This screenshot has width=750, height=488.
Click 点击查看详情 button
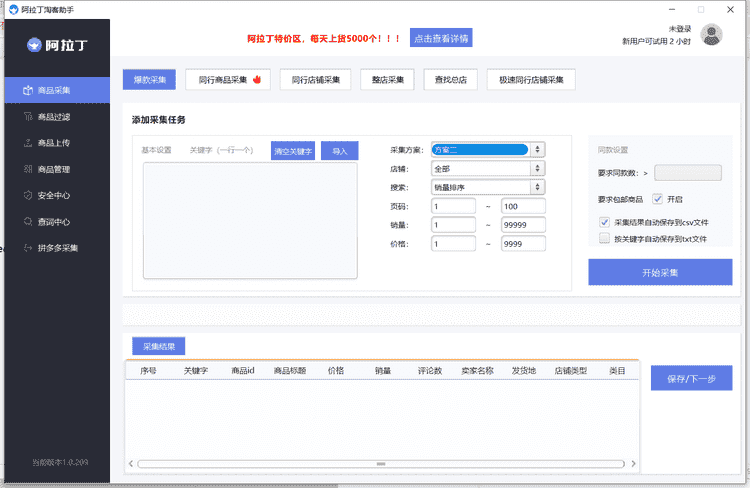[x=441, y=38]
